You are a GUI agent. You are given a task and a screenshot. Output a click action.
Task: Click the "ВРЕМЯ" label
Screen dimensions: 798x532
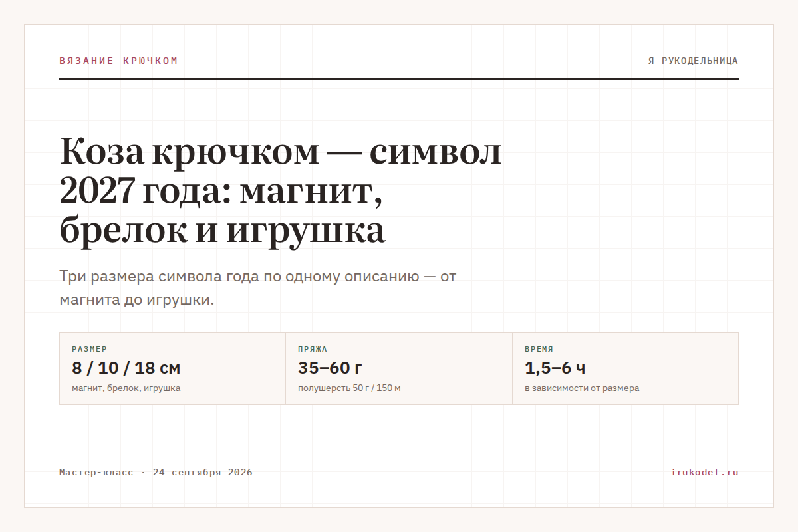click(539, 349)
